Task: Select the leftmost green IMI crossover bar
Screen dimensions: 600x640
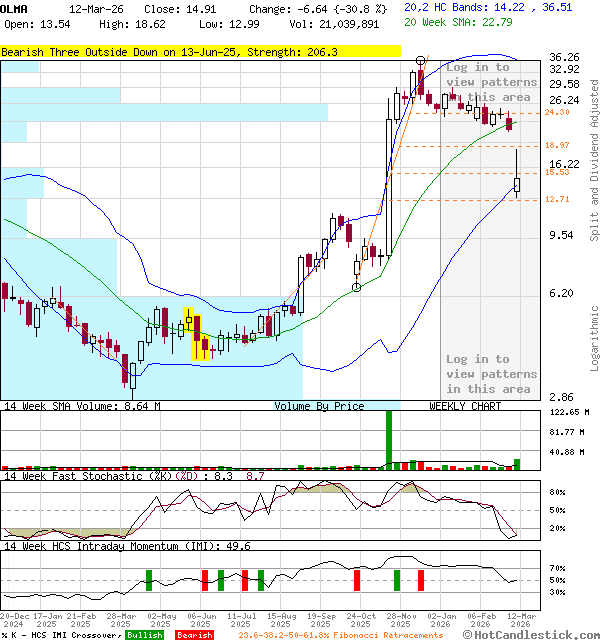Action: pos(149,579)
